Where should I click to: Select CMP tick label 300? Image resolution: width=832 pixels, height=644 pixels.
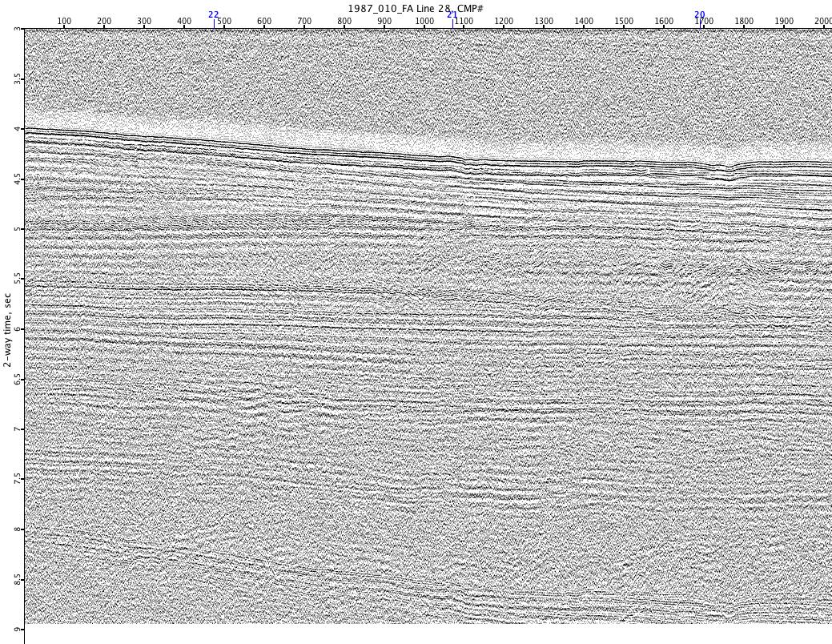pos(144,22)
